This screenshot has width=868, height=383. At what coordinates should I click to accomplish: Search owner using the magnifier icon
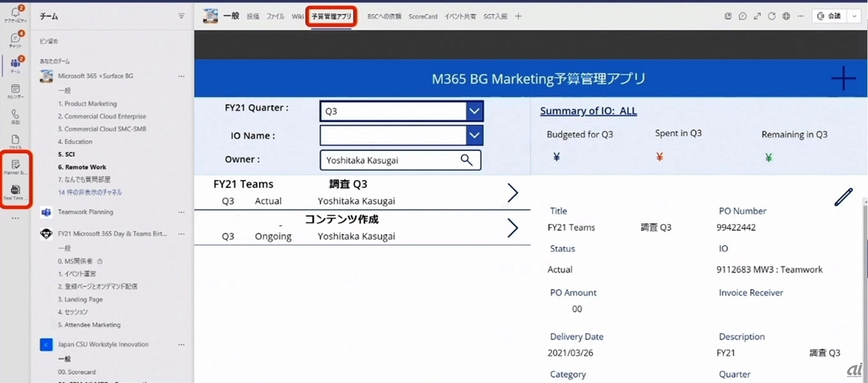(x=467, y=160)
